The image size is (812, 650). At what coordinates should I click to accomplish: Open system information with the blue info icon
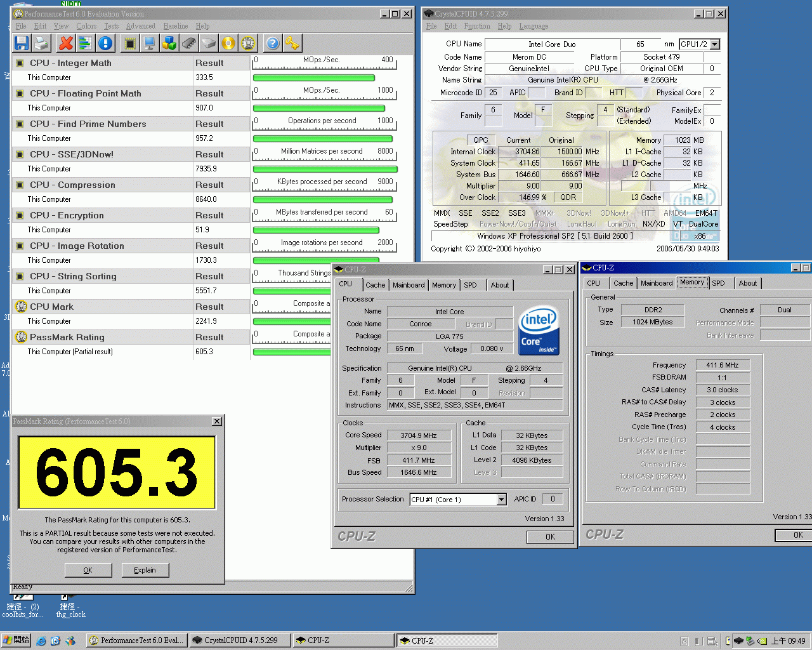coord(105,43)
